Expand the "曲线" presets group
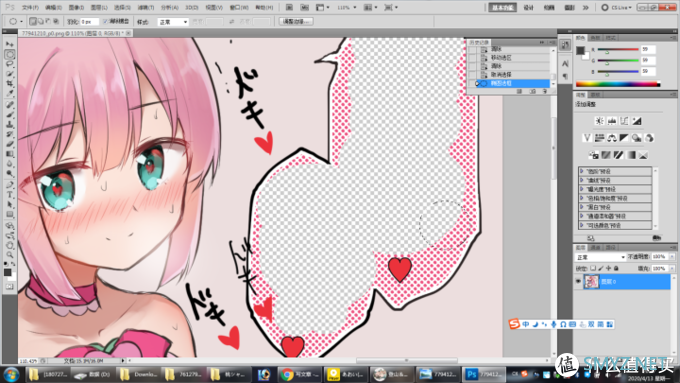Image resolution: width=680 pixels, height=383 pixels. (x=582, y=180)
